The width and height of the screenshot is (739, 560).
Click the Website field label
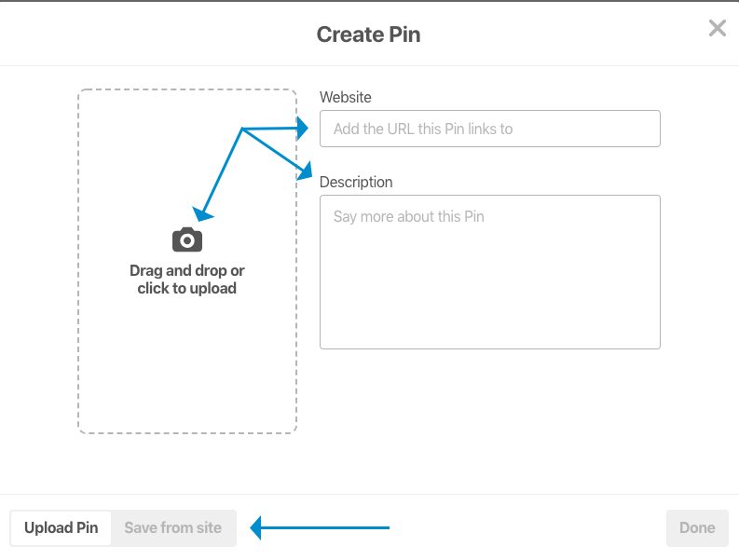coord(346,97)
